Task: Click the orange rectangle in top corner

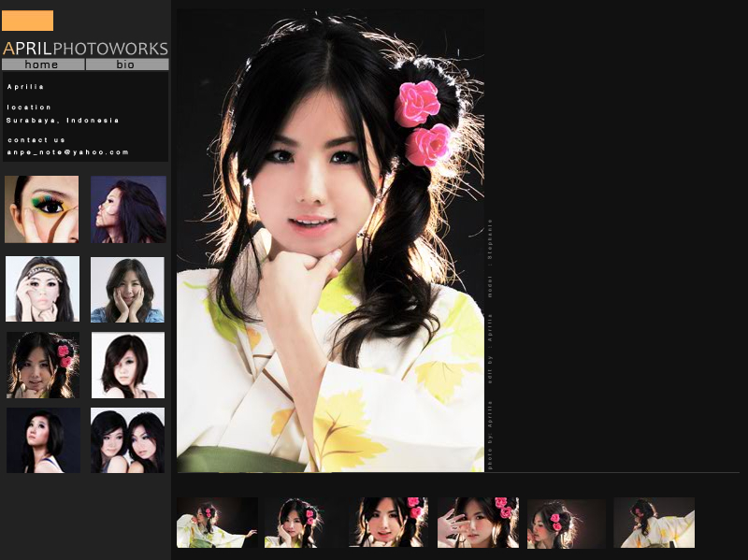Action: tap(27, 21)
